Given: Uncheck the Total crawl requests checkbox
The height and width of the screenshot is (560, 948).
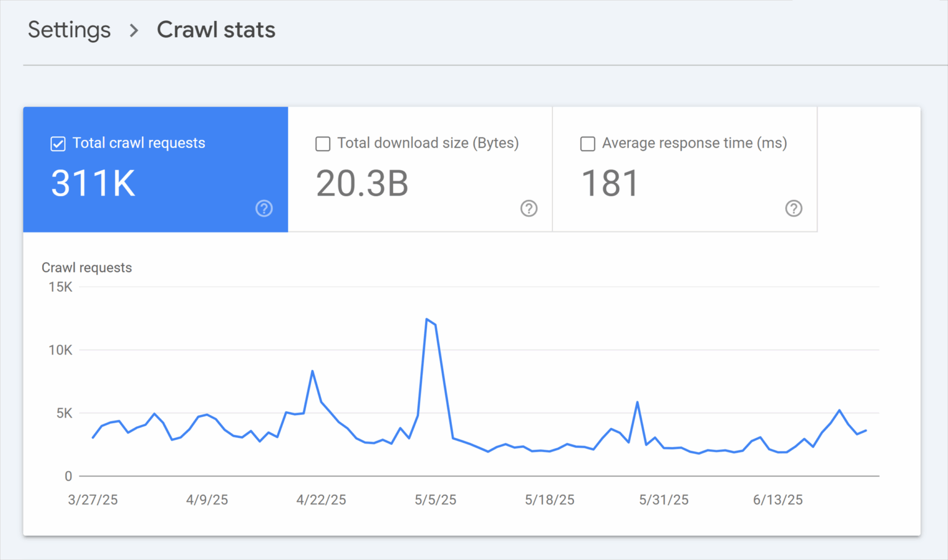Looking at the screenshot, I should pos(57,143).
